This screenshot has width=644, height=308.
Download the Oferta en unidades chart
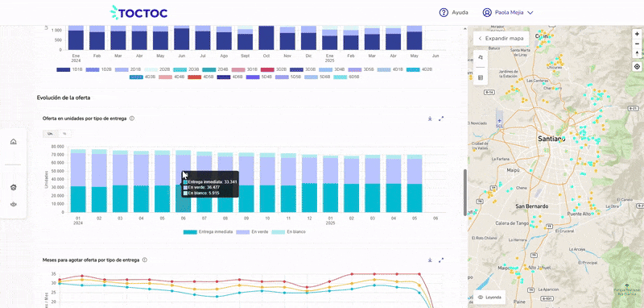(x=430, y=119)
